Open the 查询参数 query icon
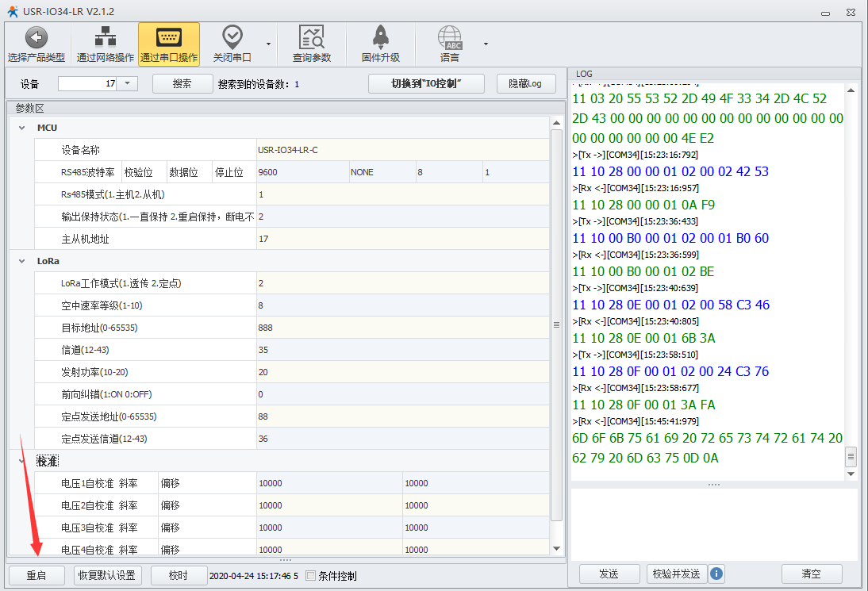Viewport: 868px width, 591px height. (x=312, y=37)
